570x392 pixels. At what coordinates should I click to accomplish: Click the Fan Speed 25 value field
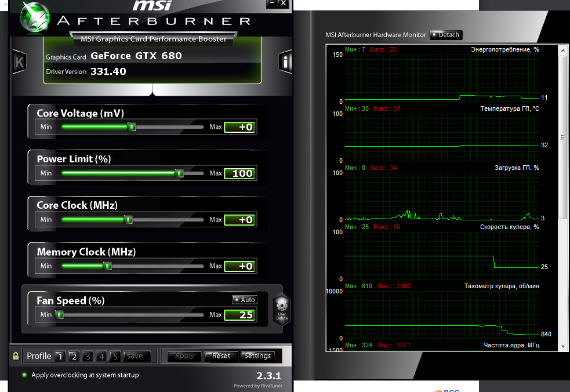coord(239,315)
